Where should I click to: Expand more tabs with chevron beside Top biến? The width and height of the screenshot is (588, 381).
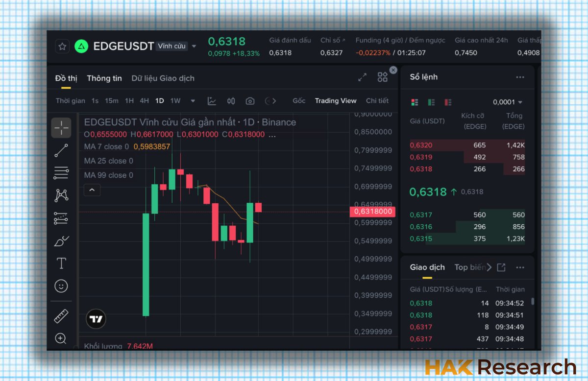pos(489,267)
